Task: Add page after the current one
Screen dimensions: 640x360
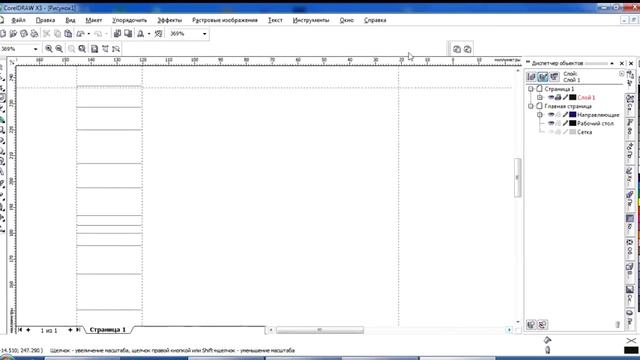Action: 70,330
